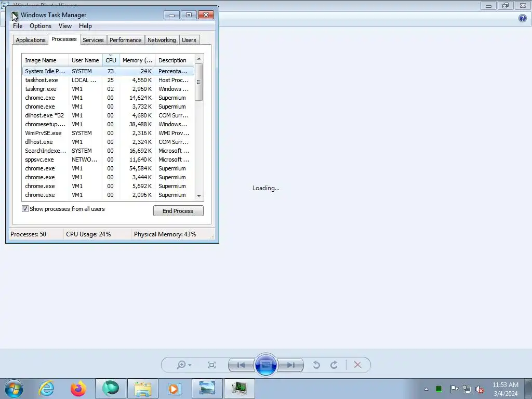Click the process list scrollbar thumb
532x399 pixels.
[199, 82]
